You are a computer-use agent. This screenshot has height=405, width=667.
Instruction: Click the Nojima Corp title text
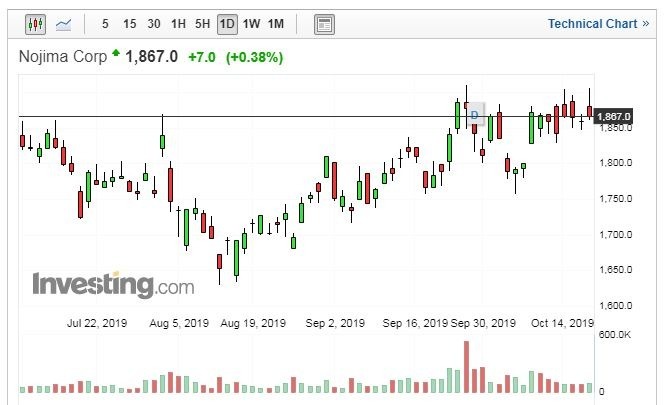point(63,57)
